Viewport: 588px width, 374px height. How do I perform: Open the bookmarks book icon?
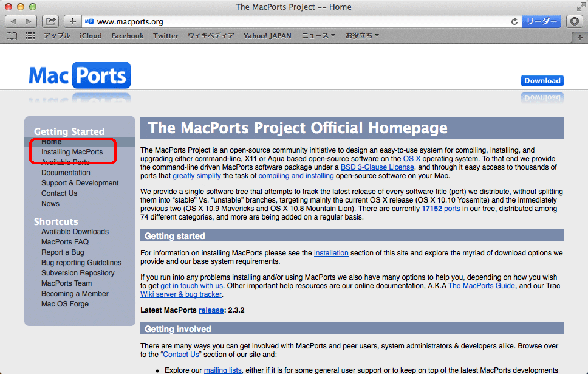[x=12, y=36]
